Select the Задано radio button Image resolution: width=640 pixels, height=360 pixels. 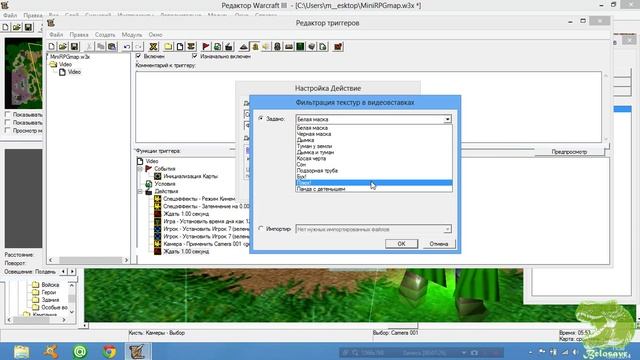pos(261,118)
